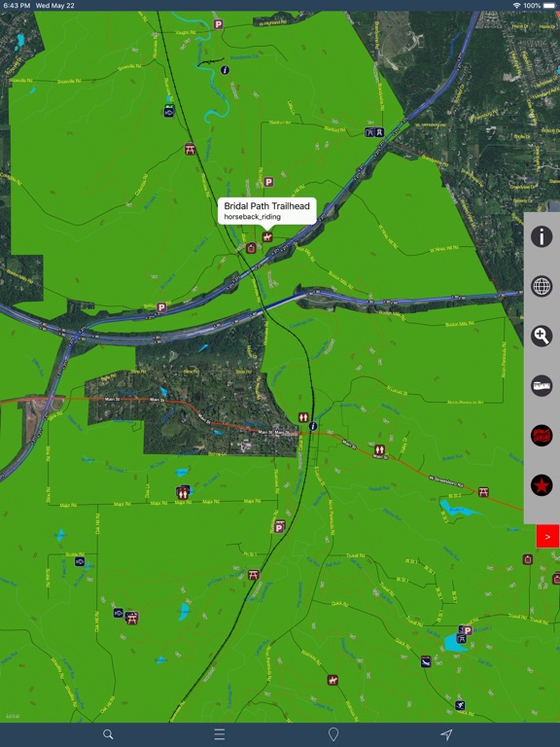
Task: Select the sledding marker on Quick Rd
Action: click(426, 661)
